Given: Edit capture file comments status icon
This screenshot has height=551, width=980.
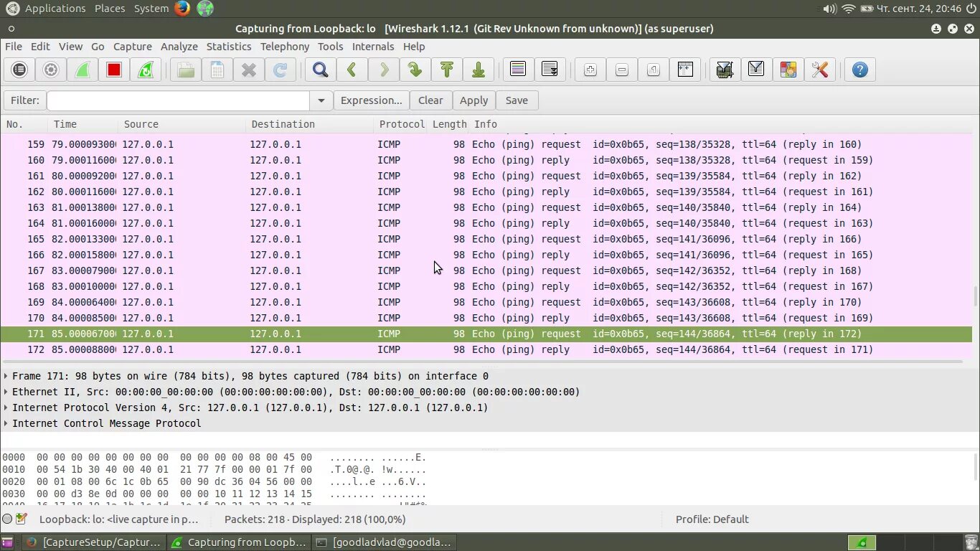Looking at the screenshot, I should tap(22, 519).
